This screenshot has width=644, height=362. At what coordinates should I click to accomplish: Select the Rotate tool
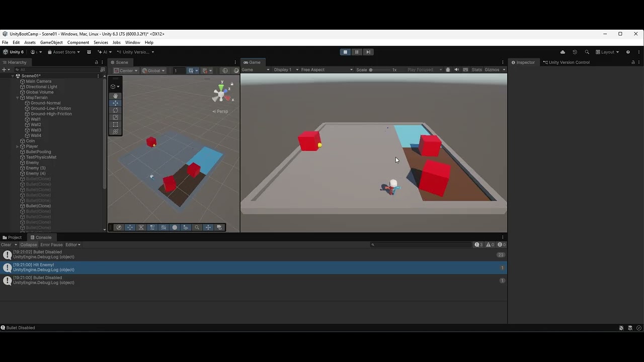pyautogui.click(x=115, y=110)
